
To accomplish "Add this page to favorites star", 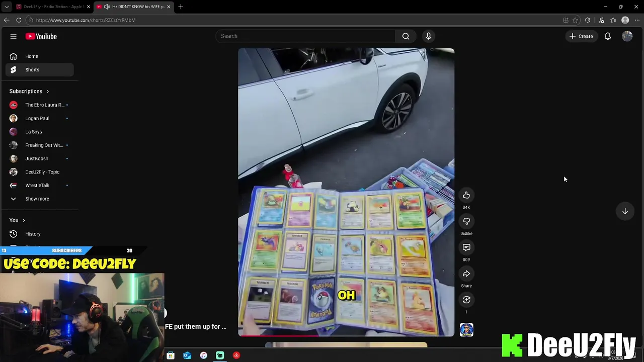I will [x=575, y=20].
